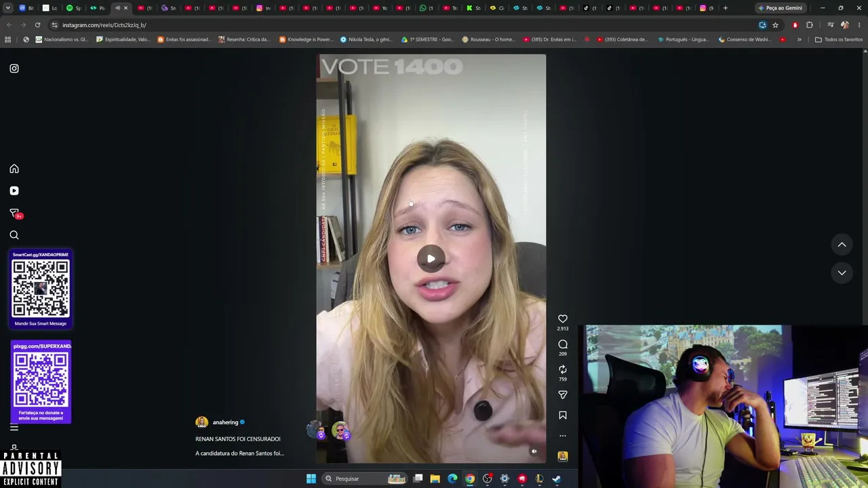Click the pixgg.com donation QR code
This screenshot has width=868, height=488.
[41, 382]
